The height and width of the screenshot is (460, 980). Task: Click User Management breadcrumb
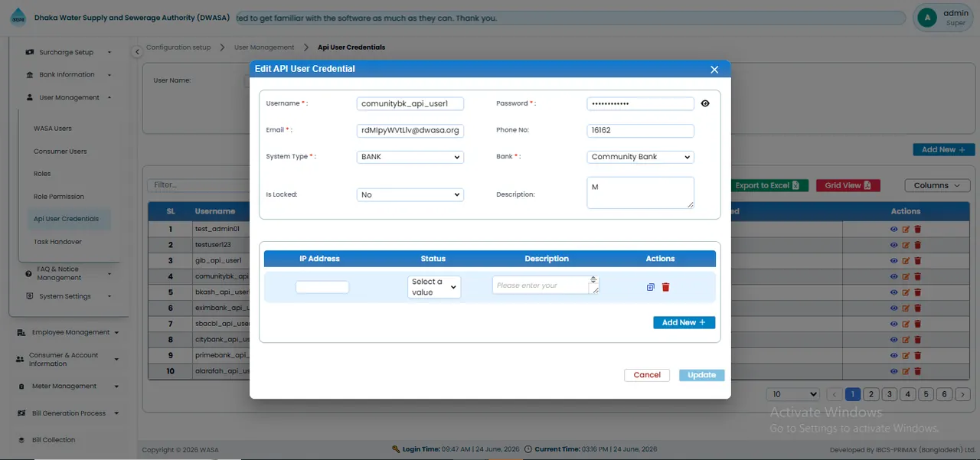(x=264, y=47)
